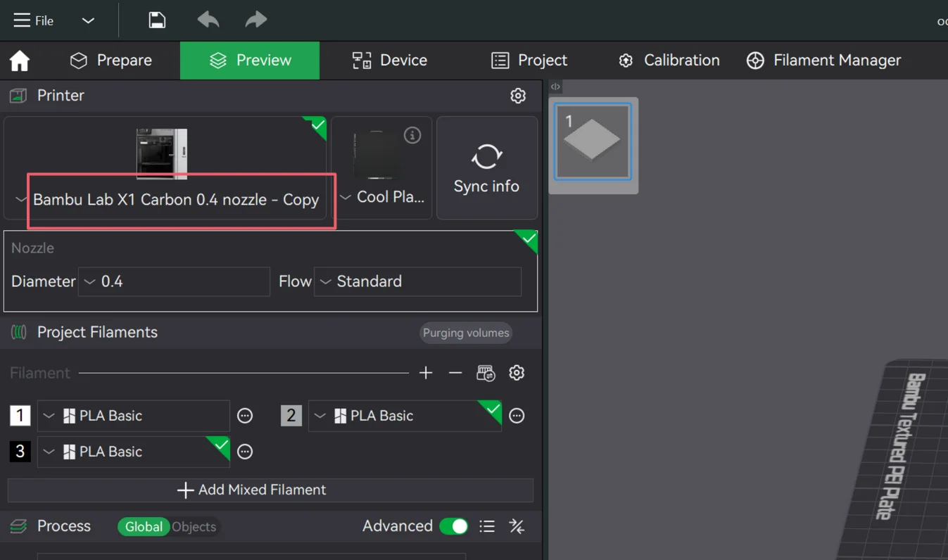This screenshot has width=948, height=560.
Task: Click the Process section icon
Action: [x=18, y=526]
